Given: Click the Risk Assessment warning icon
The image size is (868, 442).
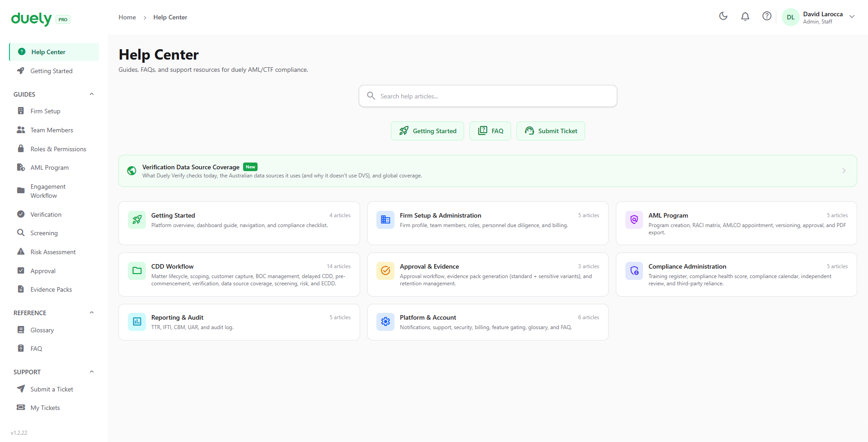Looking at the screenshot, I should pos(21,251).
